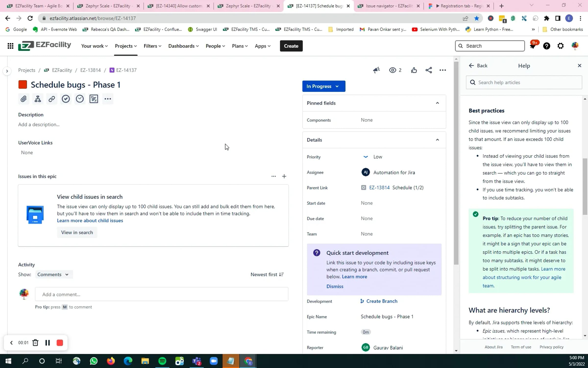Click the red epic color square
The height and width of the screenshot is (368, 588).
point(23,85)
